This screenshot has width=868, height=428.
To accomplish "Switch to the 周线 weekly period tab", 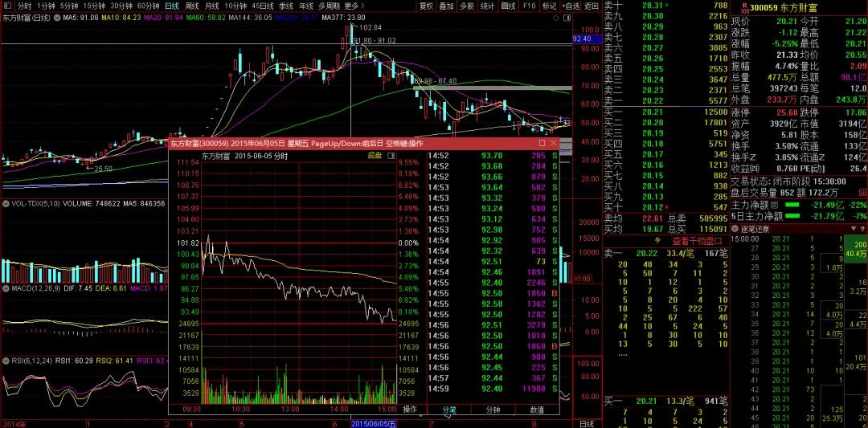I will [x=192, y=6].
